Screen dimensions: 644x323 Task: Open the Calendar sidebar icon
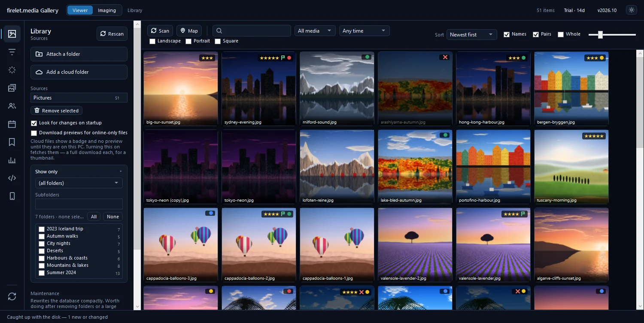[12, 124]
